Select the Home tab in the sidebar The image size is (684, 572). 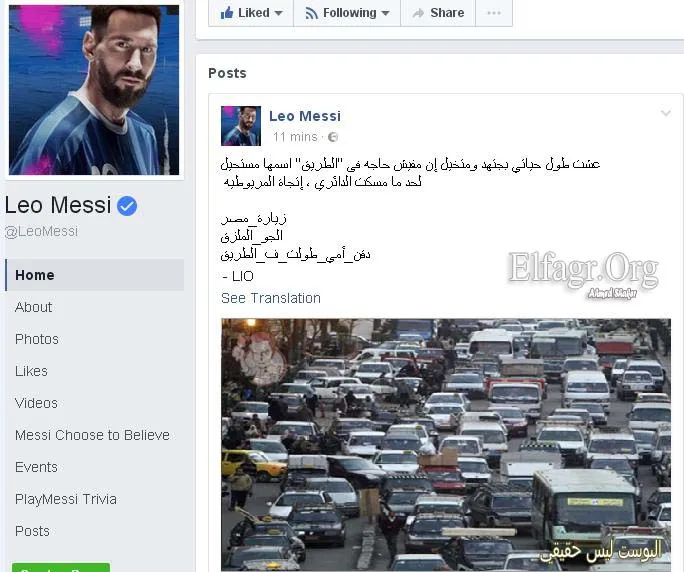point(95,275)
